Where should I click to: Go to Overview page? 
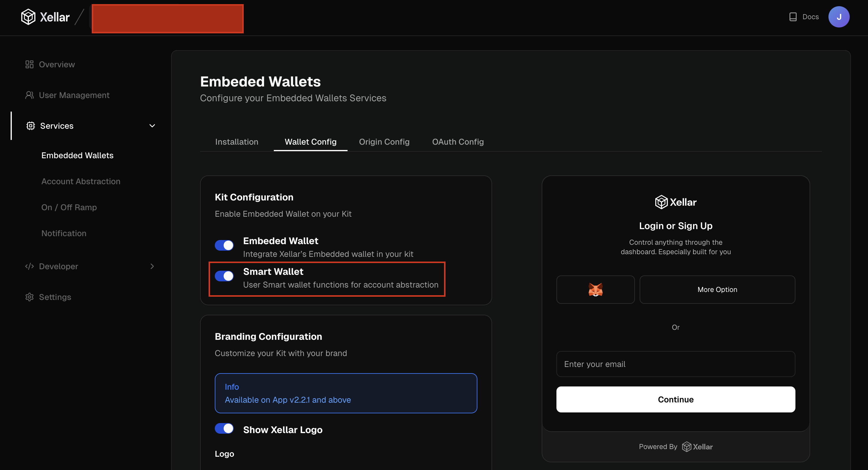point(57,64)
